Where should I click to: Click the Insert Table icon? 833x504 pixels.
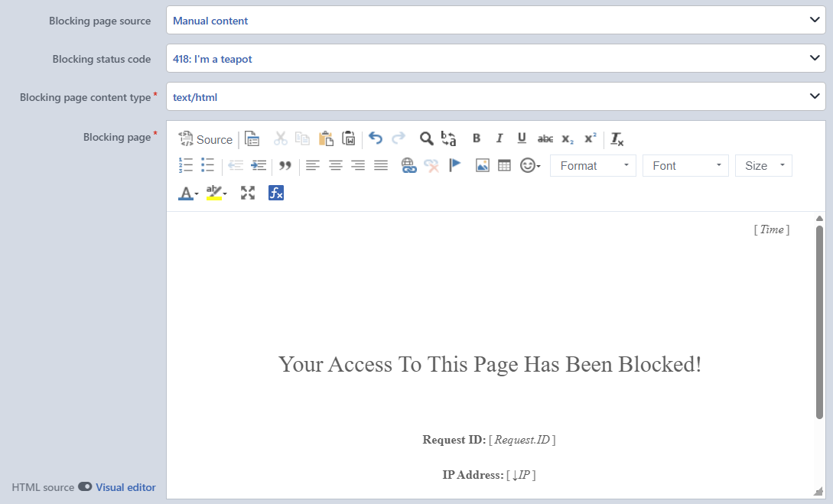point(504,166)
